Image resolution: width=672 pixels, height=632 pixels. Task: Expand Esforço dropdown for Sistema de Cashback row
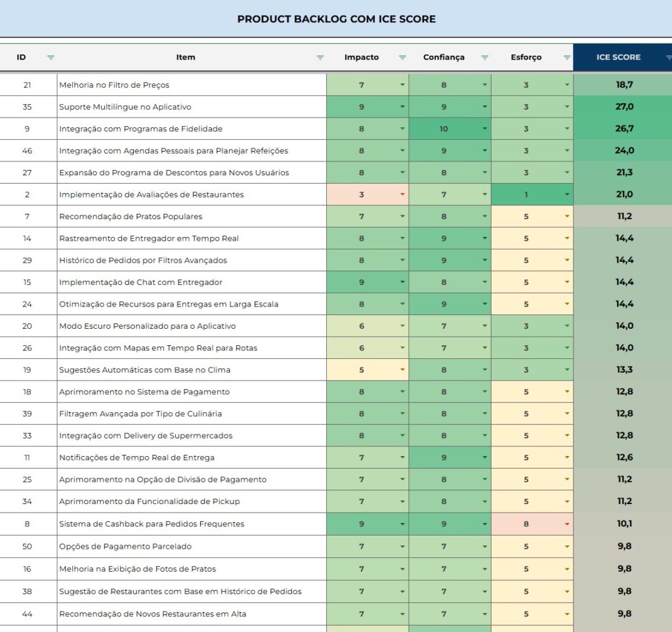[566, 524]
